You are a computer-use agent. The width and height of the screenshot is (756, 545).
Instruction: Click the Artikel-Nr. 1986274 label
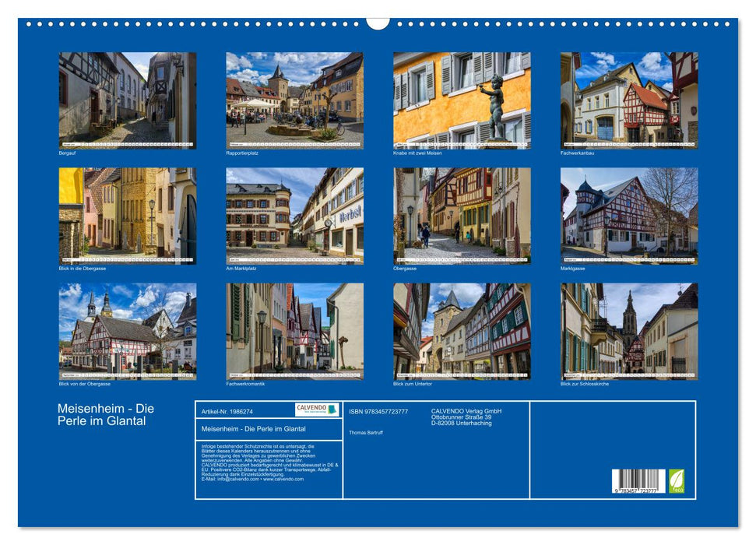click(x=227, y=411)
